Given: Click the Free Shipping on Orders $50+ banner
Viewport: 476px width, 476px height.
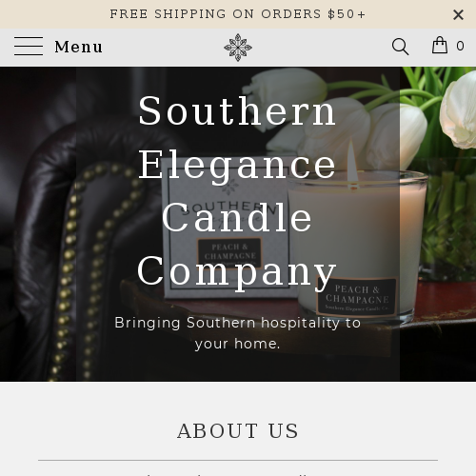Looking at the screenshot, I should 238,14.
